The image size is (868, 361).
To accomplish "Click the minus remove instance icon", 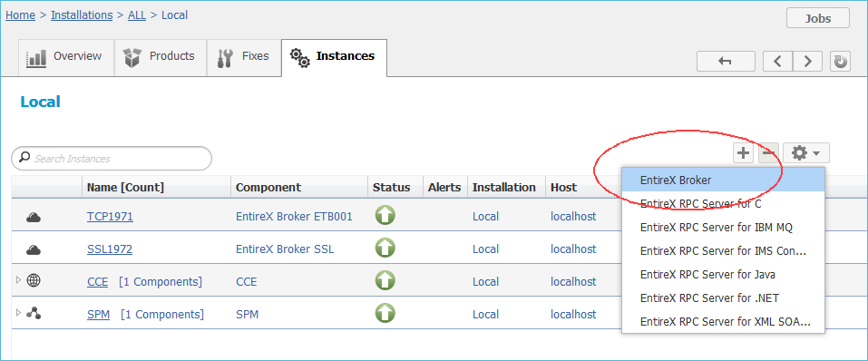I will (768, 153).
